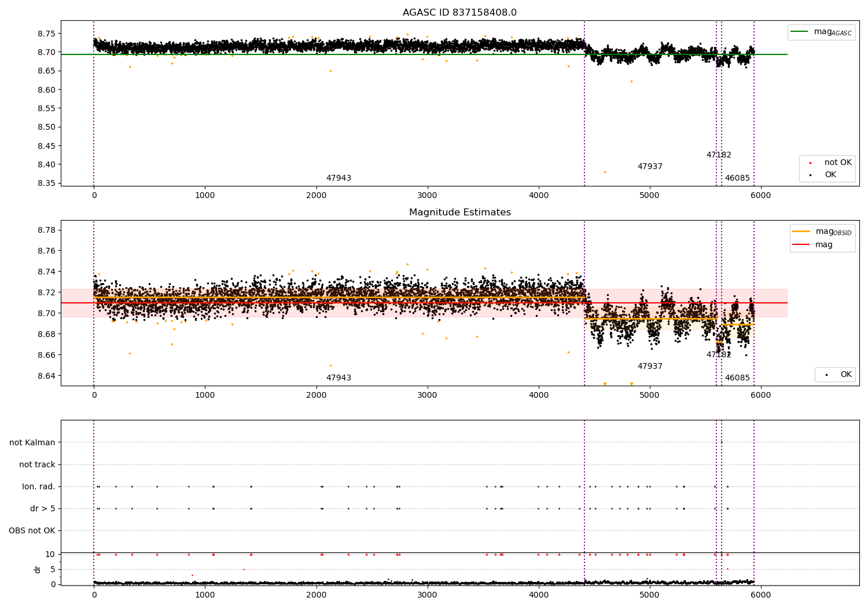
Task: Click OBSID label 46085 in Magnitude Estimates plot
Action: (x=737, y=378)
